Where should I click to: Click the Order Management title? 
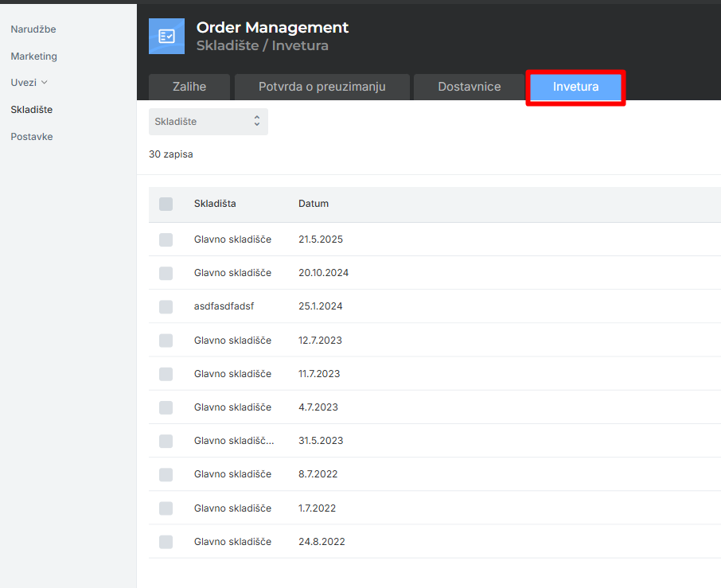[272, 28]
